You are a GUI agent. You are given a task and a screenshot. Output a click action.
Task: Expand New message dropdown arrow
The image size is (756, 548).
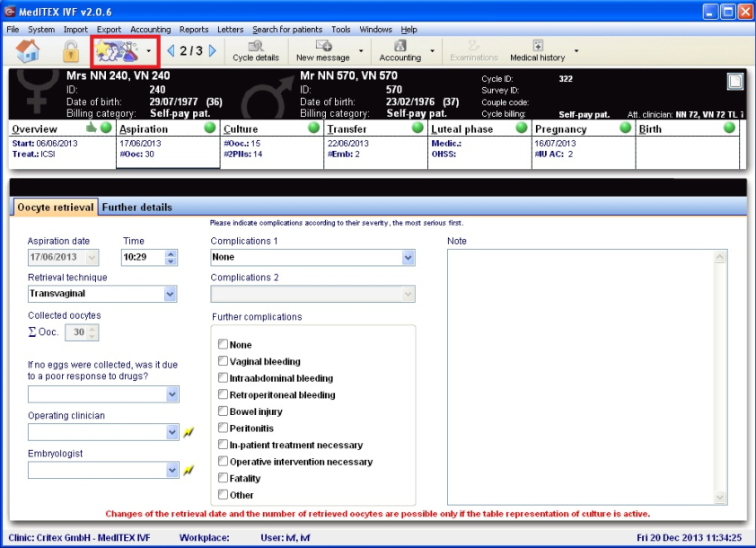coord(361,50)
